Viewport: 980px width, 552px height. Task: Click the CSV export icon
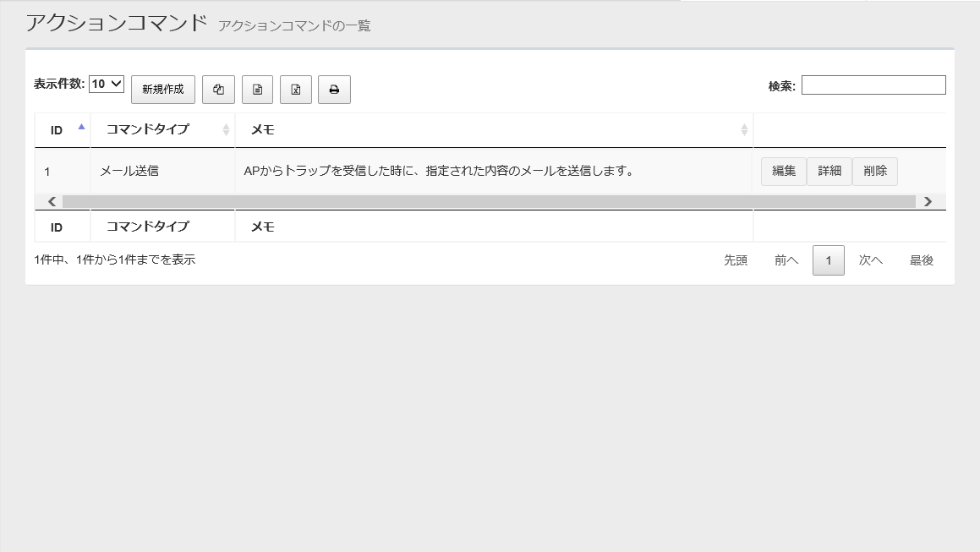[257, 90]
